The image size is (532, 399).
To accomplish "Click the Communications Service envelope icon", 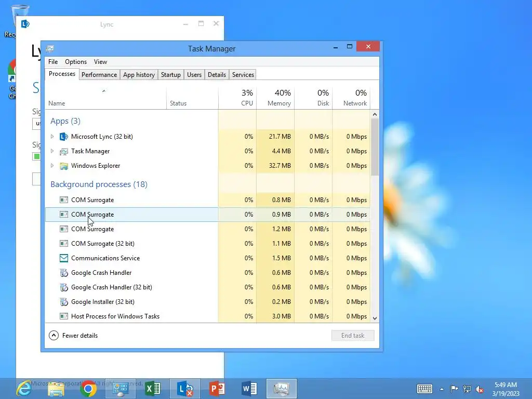I will [63, 258].
